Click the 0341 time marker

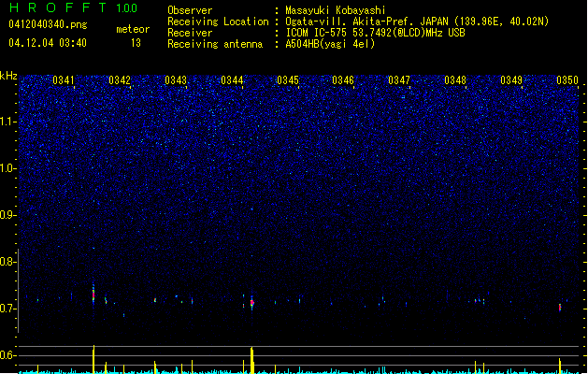[x=64, y=80]
